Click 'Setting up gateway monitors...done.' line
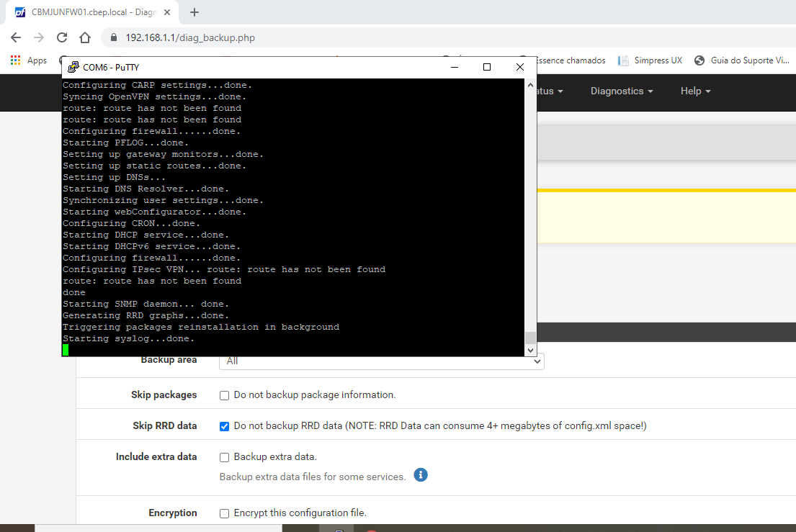This screenshot has height=532, width=796. [x=164, y=154]
